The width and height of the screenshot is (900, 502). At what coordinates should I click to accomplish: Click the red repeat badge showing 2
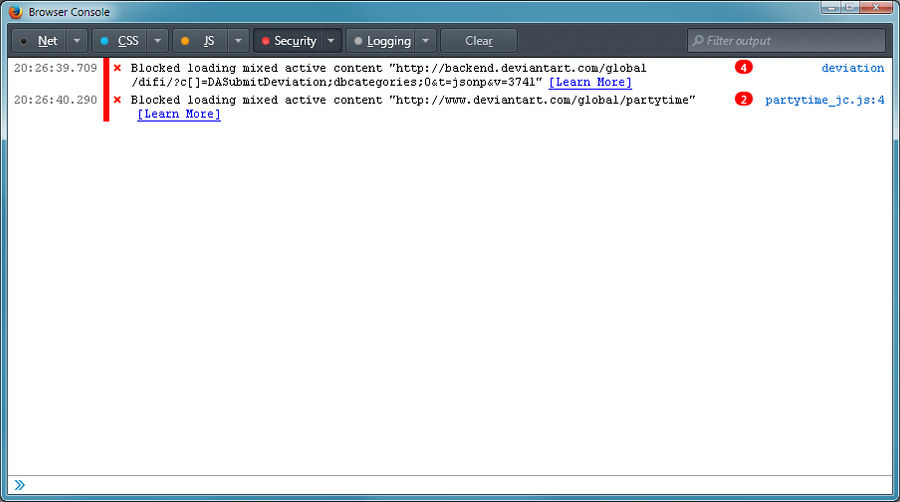(x=743, y=99)
